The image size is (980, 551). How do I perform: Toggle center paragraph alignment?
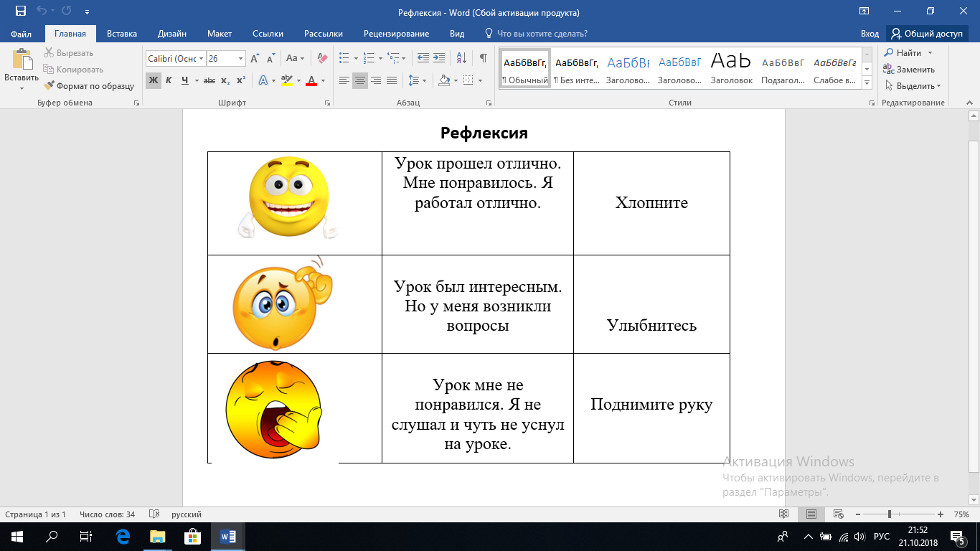[x=360, y=80]
